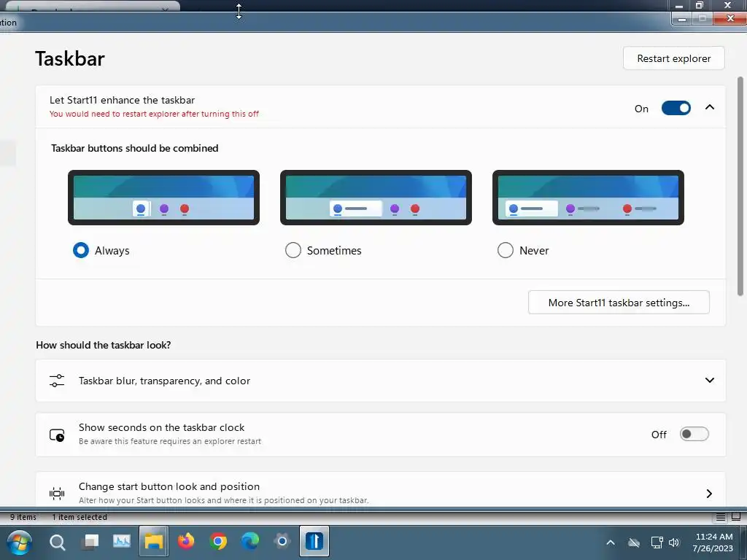Open taskbar Search magnifier
747x560 pixels.
(x=58, y=542)
